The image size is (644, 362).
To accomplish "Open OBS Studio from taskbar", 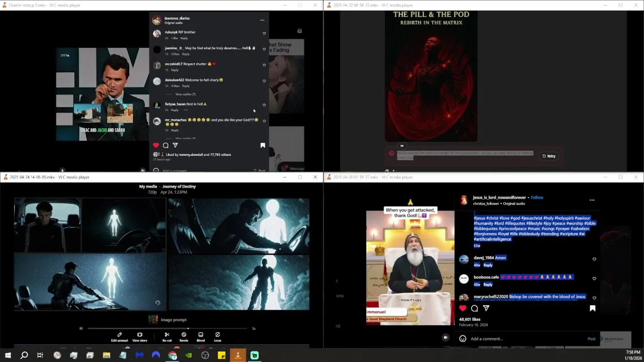I will pos(205,355).
